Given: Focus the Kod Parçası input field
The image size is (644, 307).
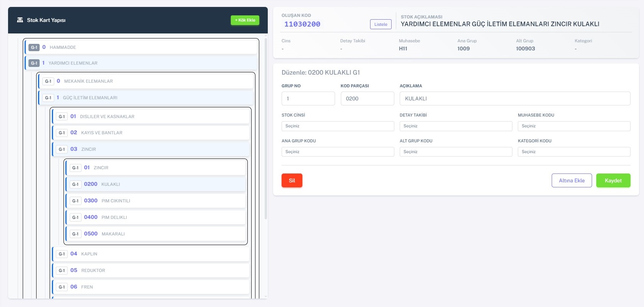Looking at the screenshot, I should coord(367,98).
